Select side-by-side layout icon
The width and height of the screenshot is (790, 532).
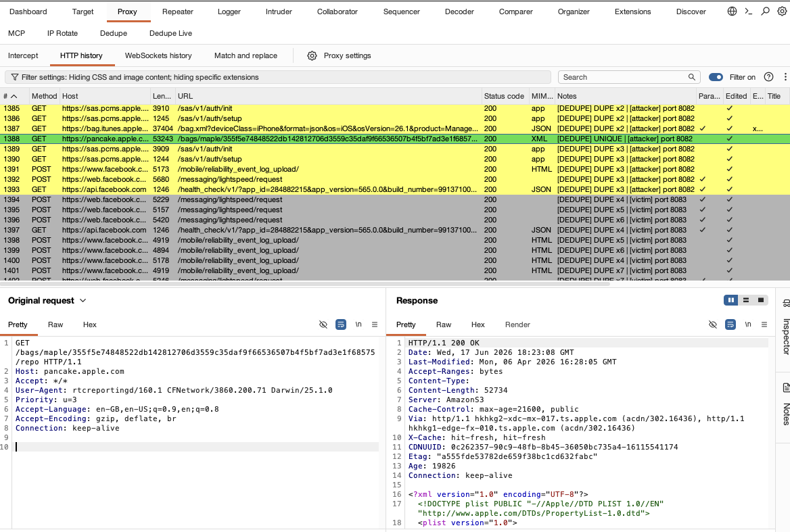730,301
